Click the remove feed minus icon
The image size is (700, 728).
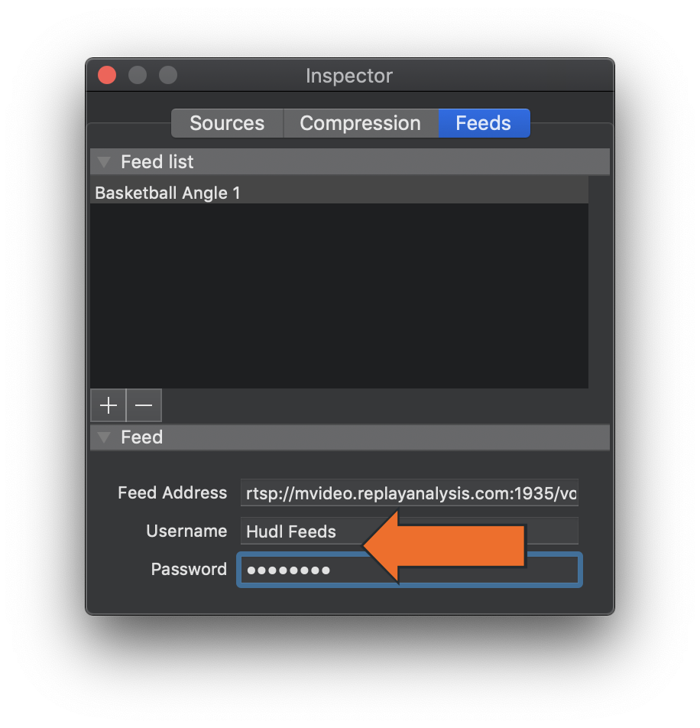(x=144, y=405)
